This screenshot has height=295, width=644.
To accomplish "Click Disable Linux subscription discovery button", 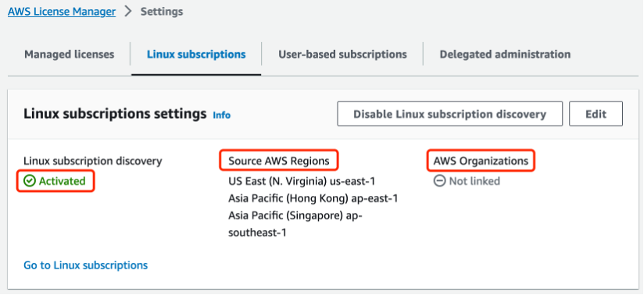I will (449, 114).
